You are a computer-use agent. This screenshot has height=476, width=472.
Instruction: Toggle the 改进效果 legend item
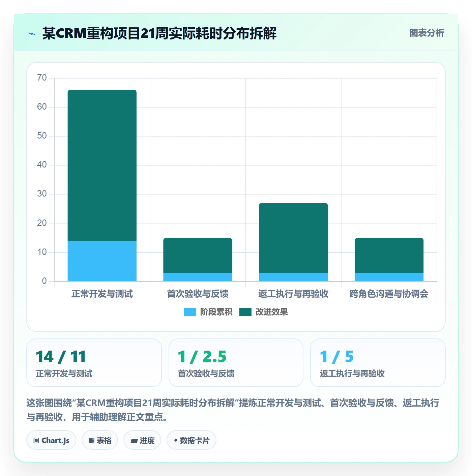click(263, 312)
